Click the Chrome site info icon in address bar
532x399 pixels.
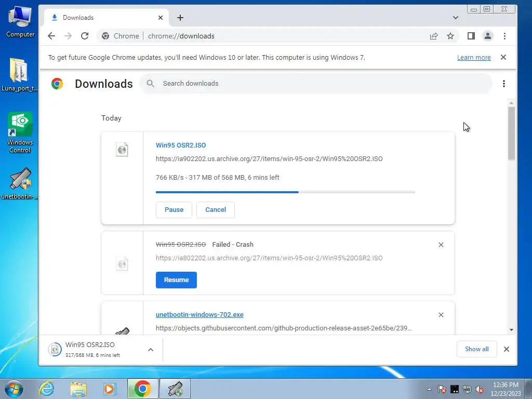(105, 36)
